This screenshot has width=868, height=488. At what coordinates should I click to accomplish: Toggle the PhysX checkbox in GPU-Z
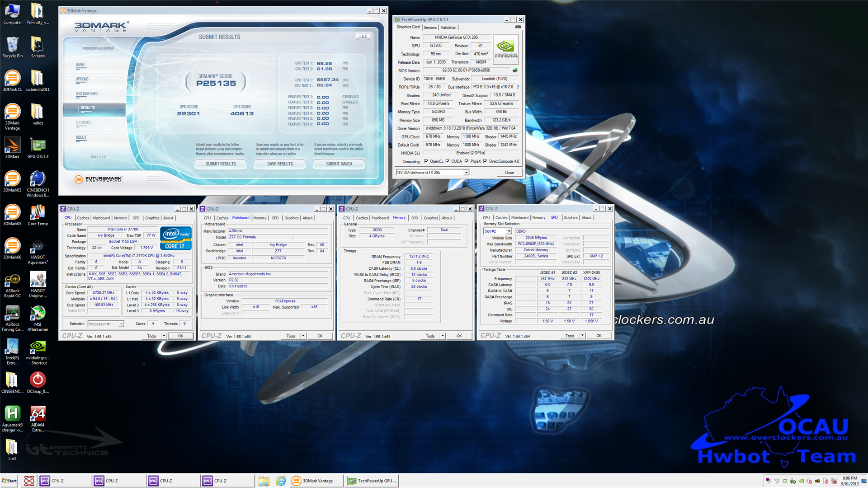(x=467, y=161)
